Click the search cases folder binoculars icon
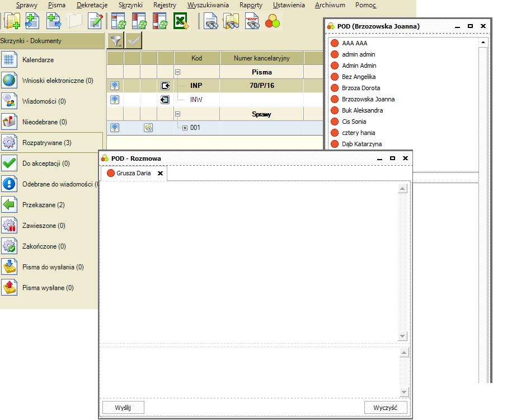Image resolution: width=507 pixels, height=420 pixels. tap(231, 21)
